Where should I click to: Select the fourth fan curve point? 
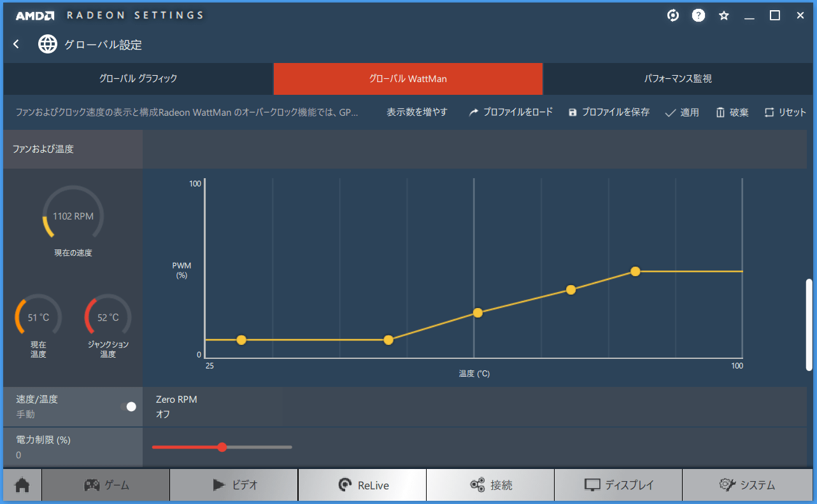click(571, 290)
